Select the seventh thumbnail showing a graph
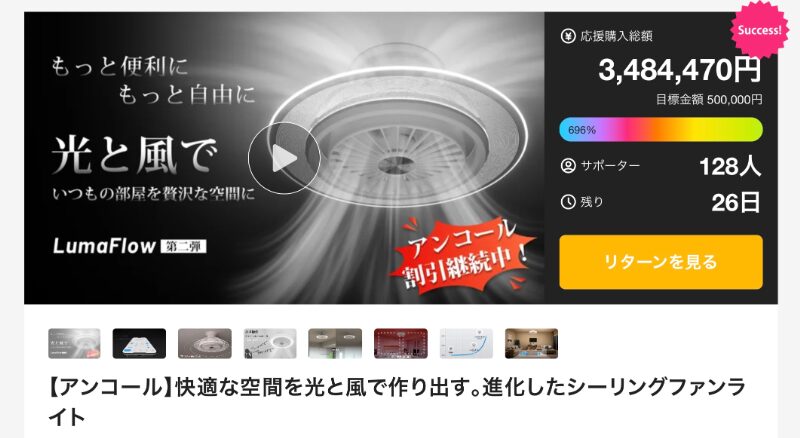Viewport: 800px width, 438px height. coord(466,344)
